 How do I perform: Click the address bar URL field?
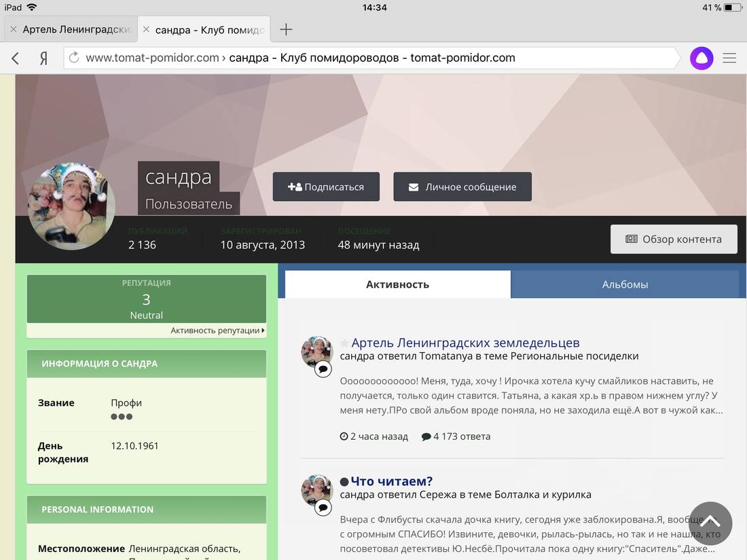(367, 58)
